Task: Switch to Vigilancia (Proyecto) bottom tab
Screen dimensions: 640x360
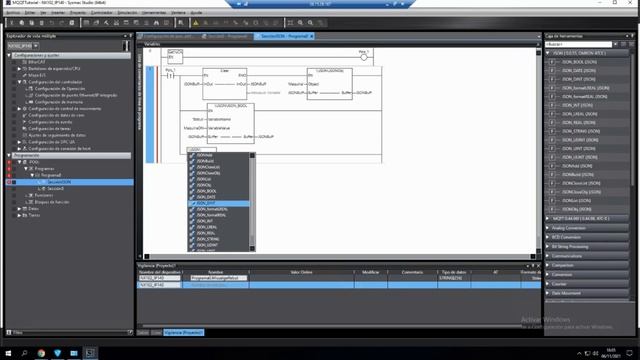Action: [x=184, y=333]
